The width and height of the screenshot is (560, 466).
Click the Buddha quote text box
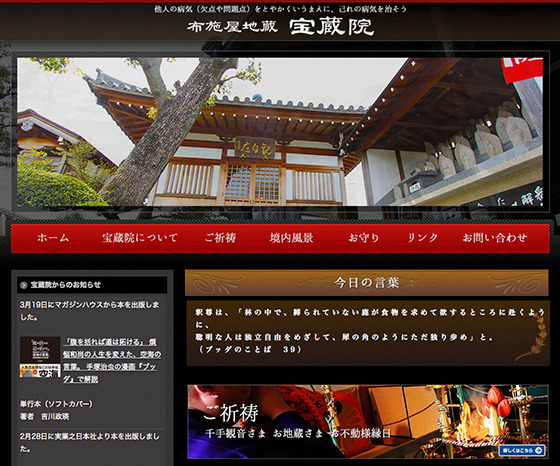(x=368, y=333)
